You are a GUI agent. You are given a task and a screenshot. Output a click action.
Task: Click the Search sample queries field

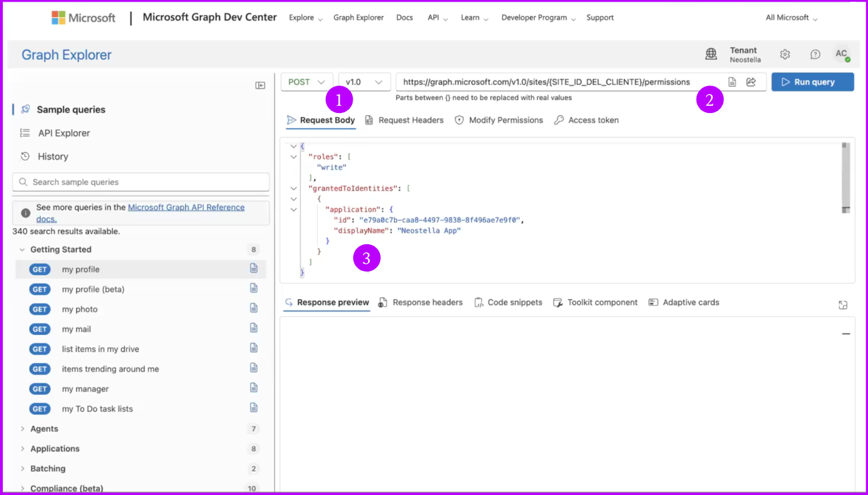tap(141, 182)
